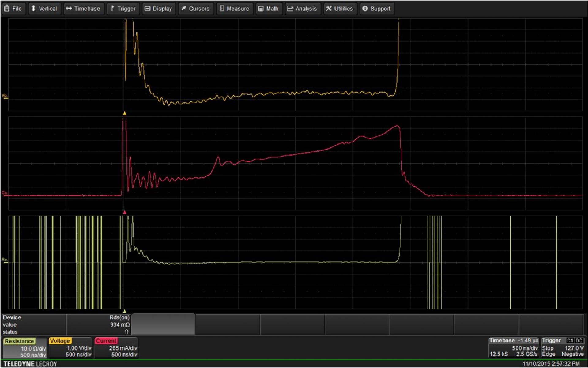Select the Current channel descriptor box
Viewport: 588px width, 368px height.
pos(116,348)
